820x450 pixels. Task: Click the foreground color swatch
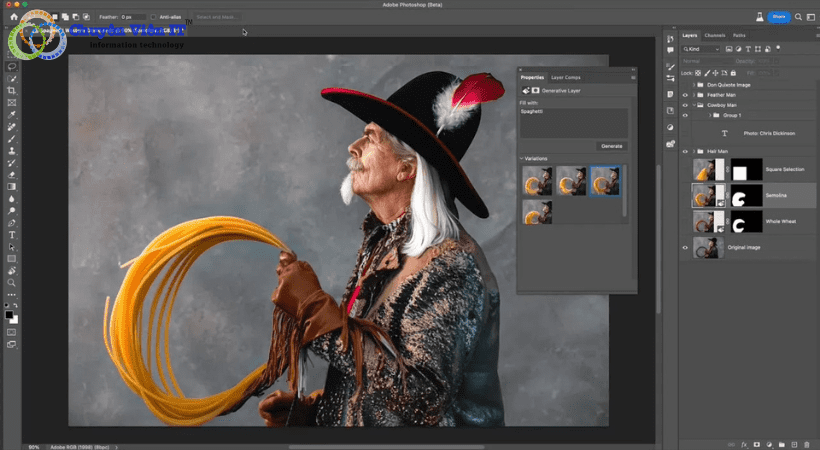pos(10,314)
